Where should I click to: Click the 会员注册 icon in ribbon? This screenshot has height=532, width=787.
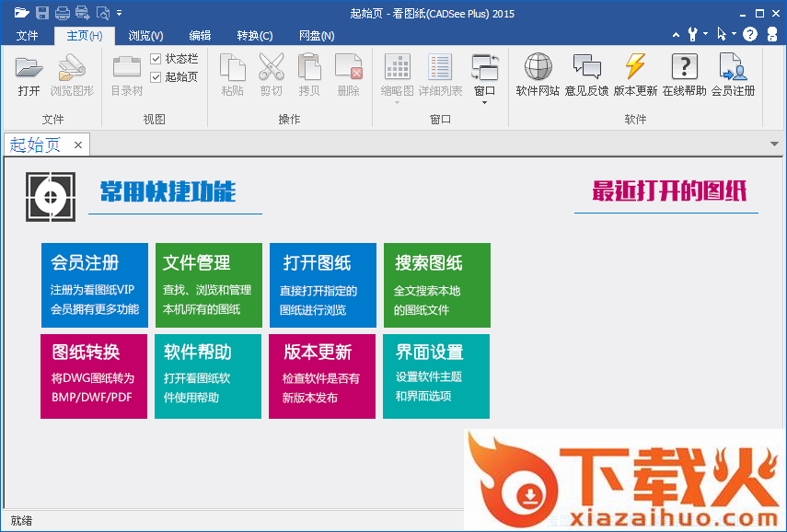click(733, 68)
